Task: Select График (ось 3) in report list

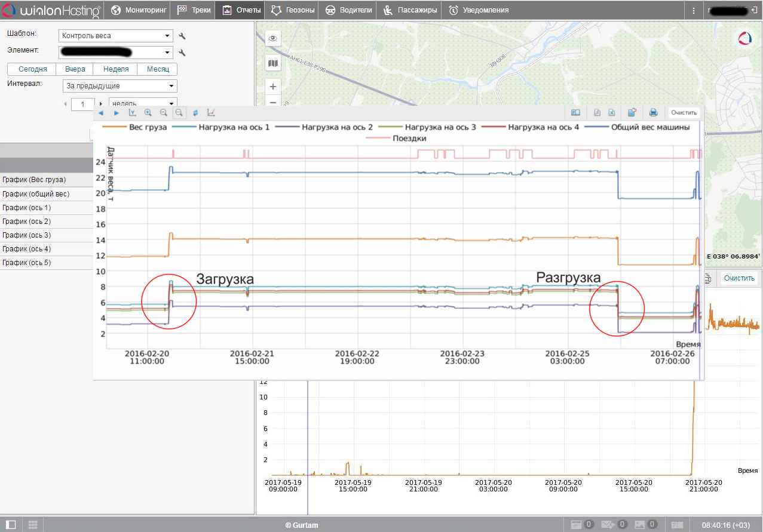Action: pyautogui.click(x=27, y=235)
